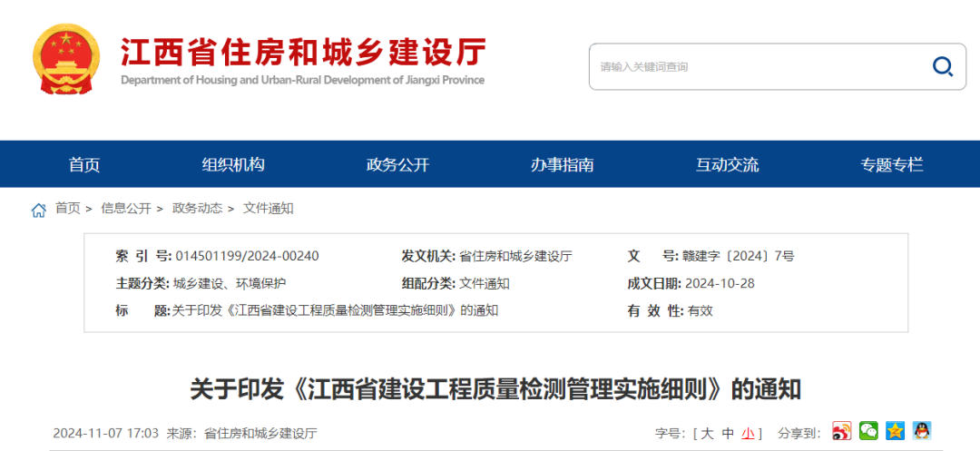
Task: Share article to WeChat
Action: point(869,432)
